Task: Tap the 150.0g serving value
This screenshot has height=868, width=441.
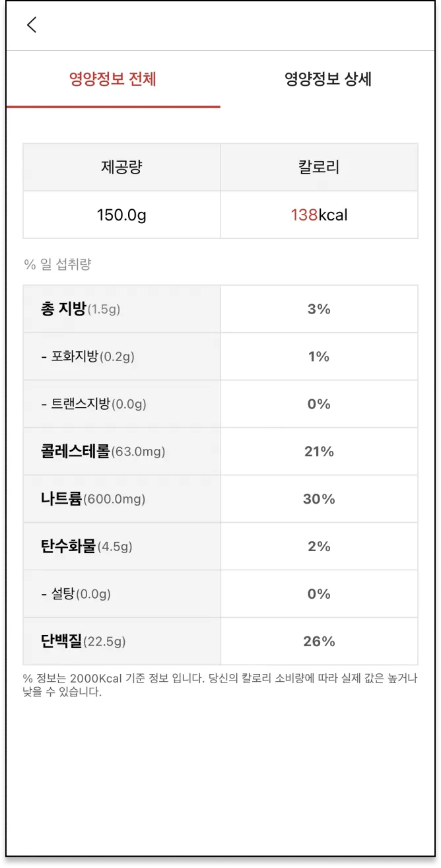Action: 121,215
